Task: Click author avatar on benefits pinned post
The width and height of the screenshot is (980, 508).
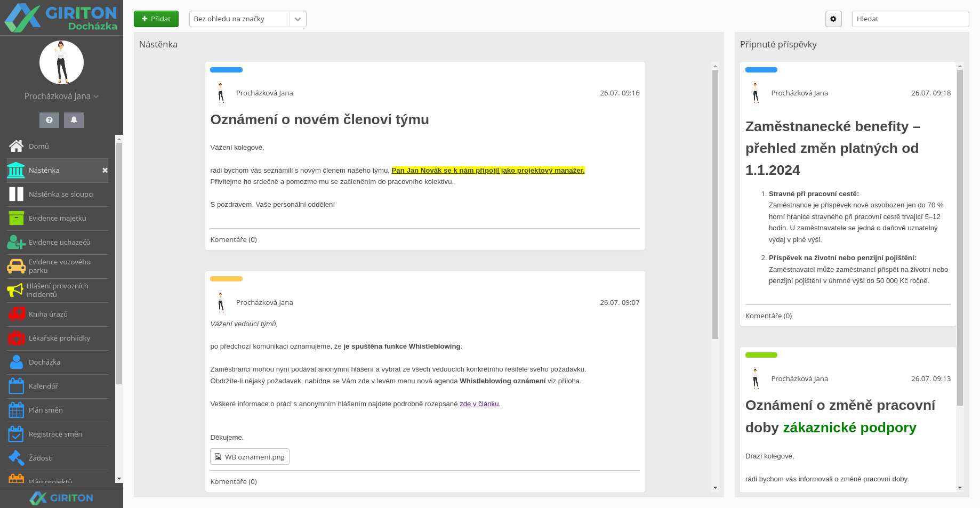Action: point(756,93)
